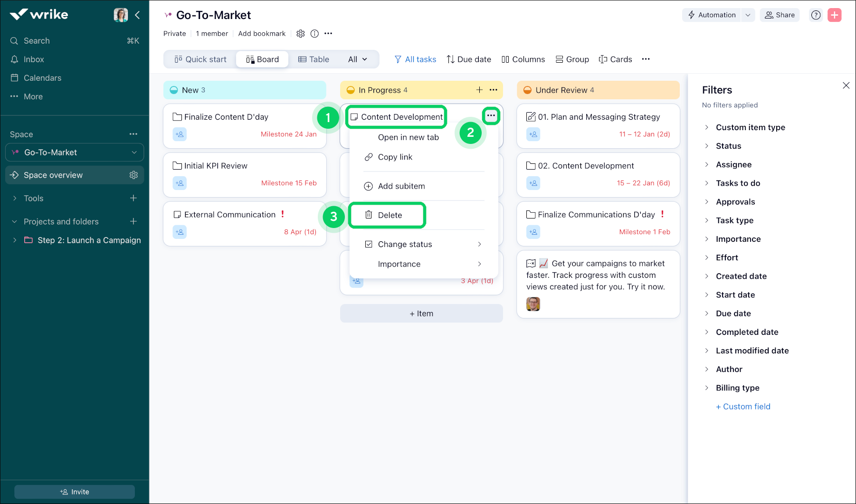The image size is (856, 504).
Task: Open the Automation dropdown arrow
Action: 748,15
